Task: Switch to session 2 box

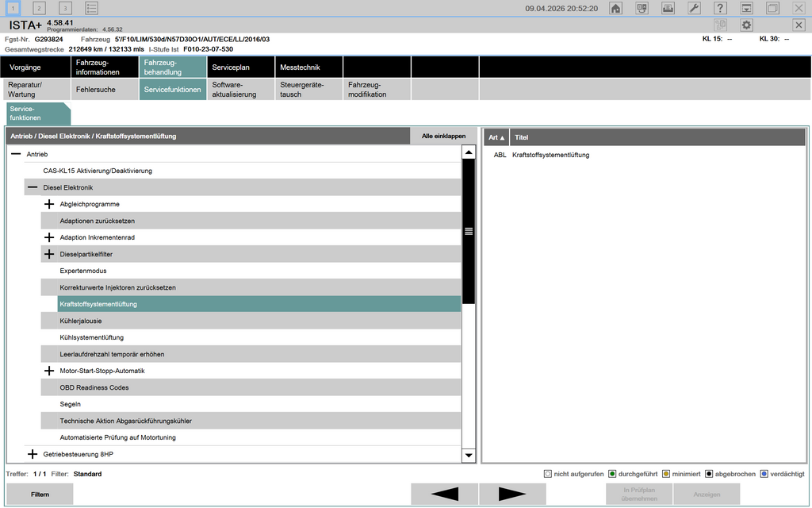Action: tap(40, 8)
